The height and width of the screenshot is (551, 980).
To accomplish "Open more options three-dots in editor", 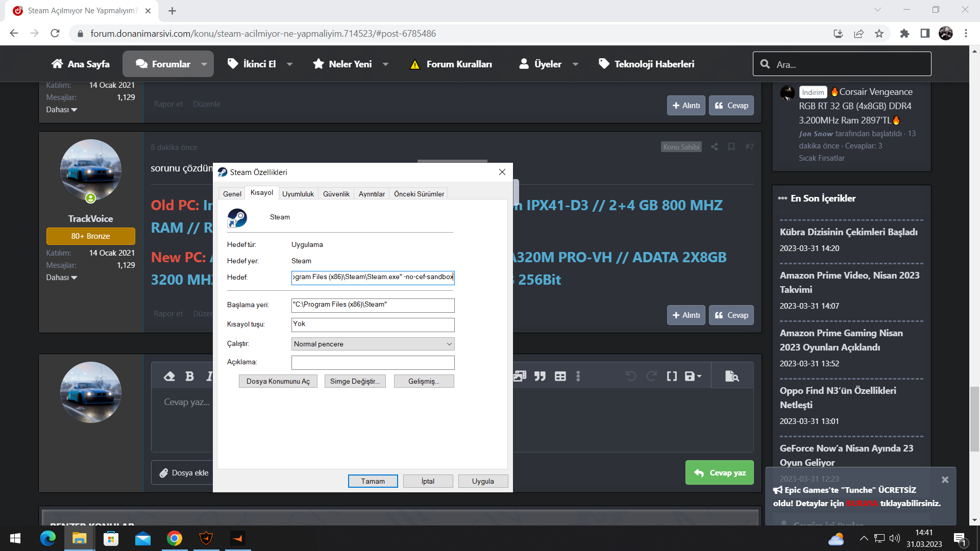I will coord(578,377).
